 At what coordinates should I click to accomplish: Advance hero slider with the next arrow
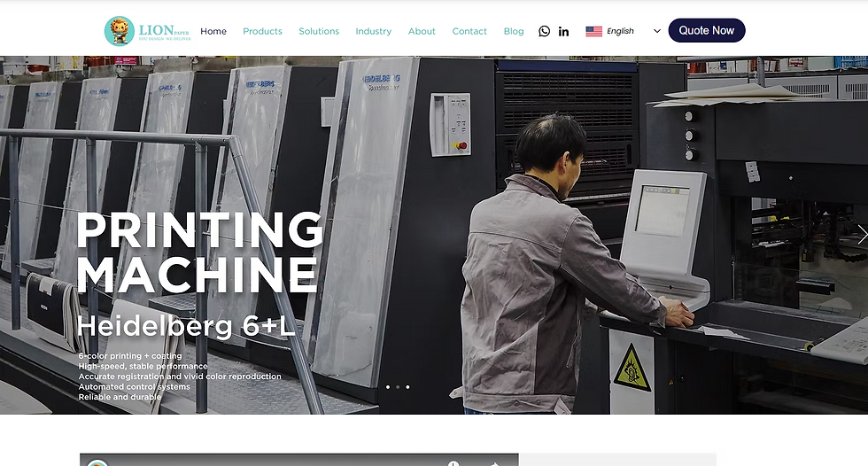[862, 235]
